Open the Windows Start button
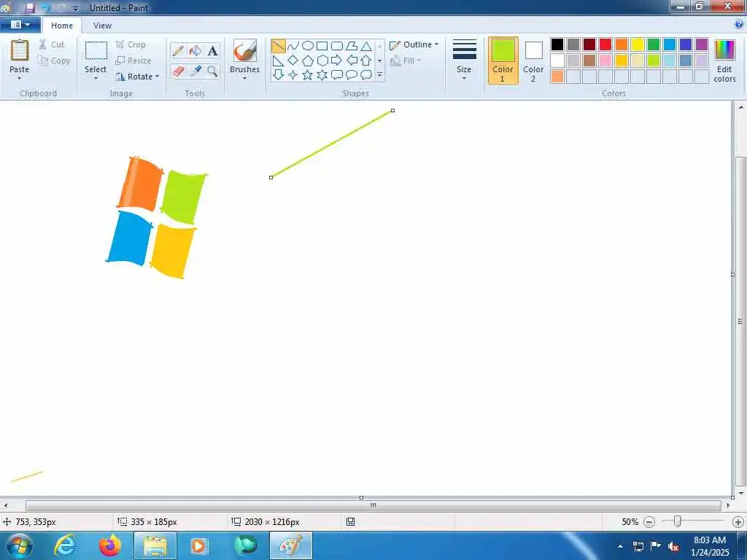This screenshot has height=560, width=747. 20,545
